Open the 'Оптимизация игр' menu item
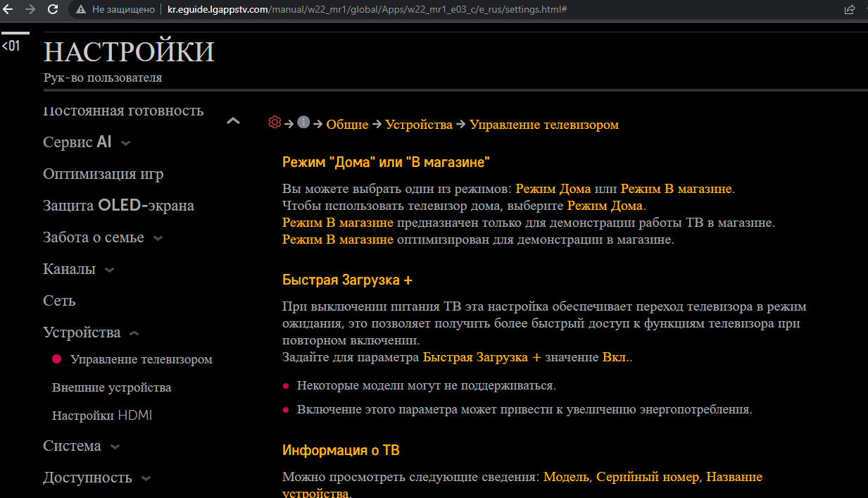This screenshot has height=498, width=868. tap(103, 174)
